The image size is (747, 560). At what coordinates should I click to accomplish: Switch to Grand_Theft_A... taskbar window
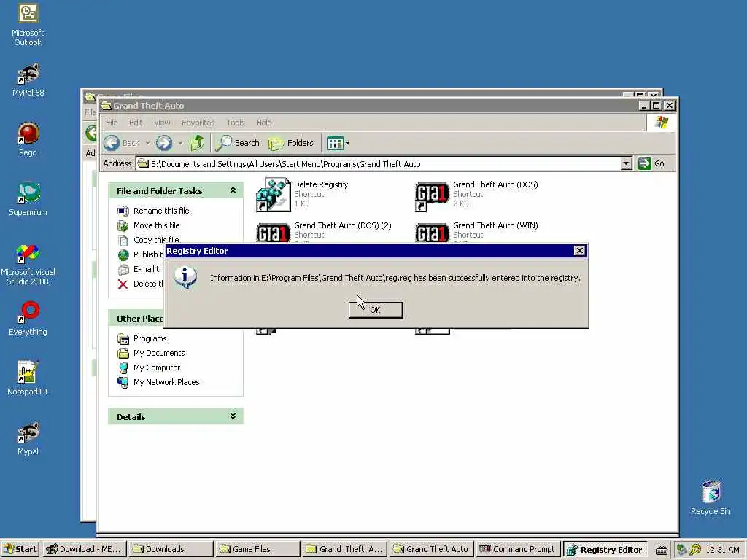point(344,549)
